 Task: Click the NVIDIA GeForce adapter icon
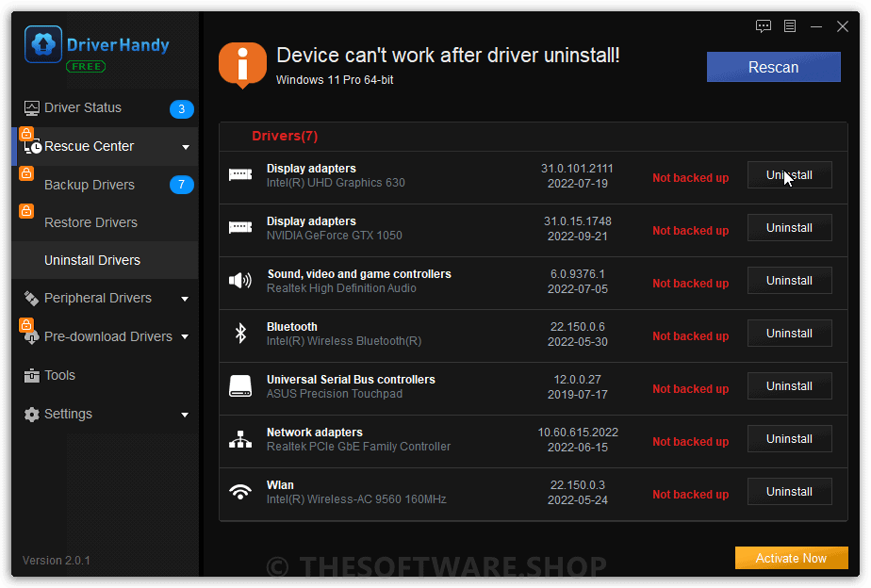click(x=240, y=228)
